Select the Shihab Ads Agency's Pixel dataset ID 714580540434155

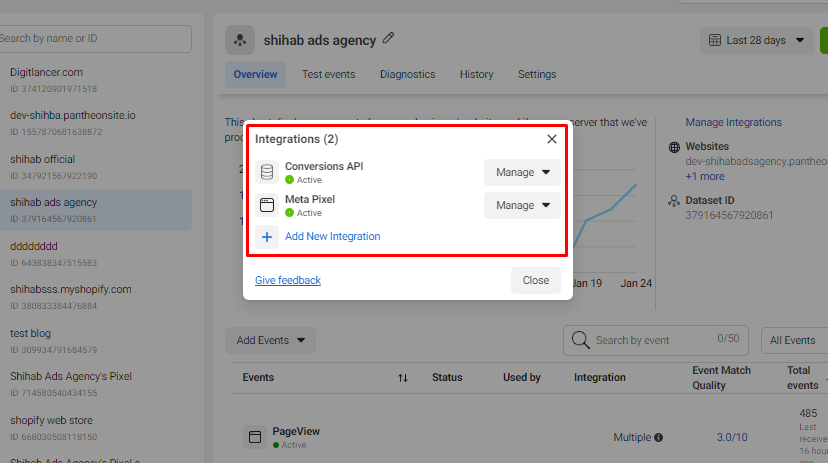point(96,384)
